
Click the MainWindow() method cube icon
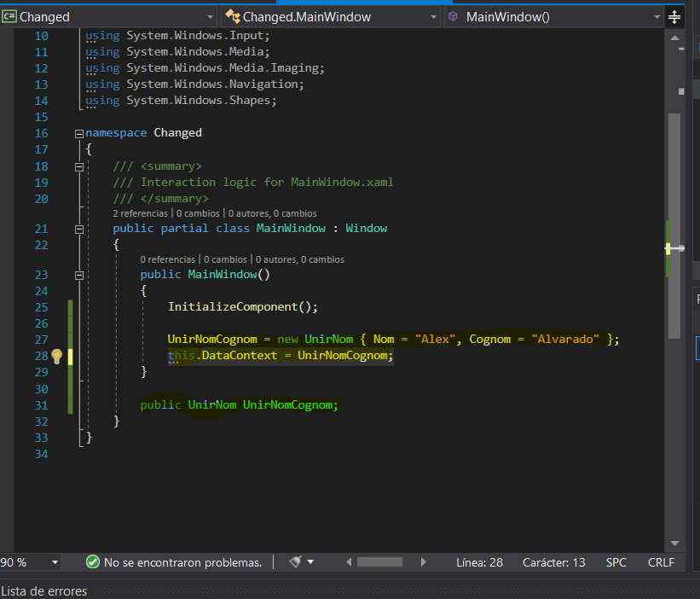coord(453,17)
